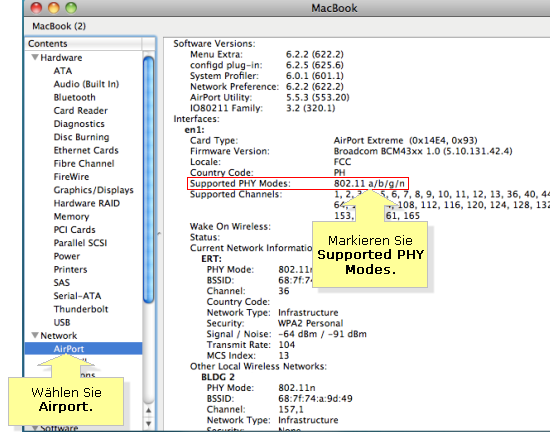Open Thunderbolt entry

(81, 309)
